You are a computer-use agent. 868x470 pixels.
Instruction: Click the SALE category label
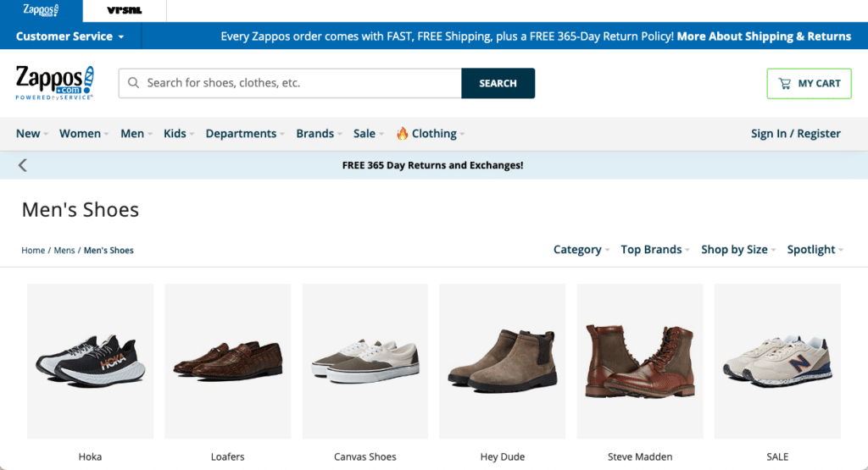(777, 456)
